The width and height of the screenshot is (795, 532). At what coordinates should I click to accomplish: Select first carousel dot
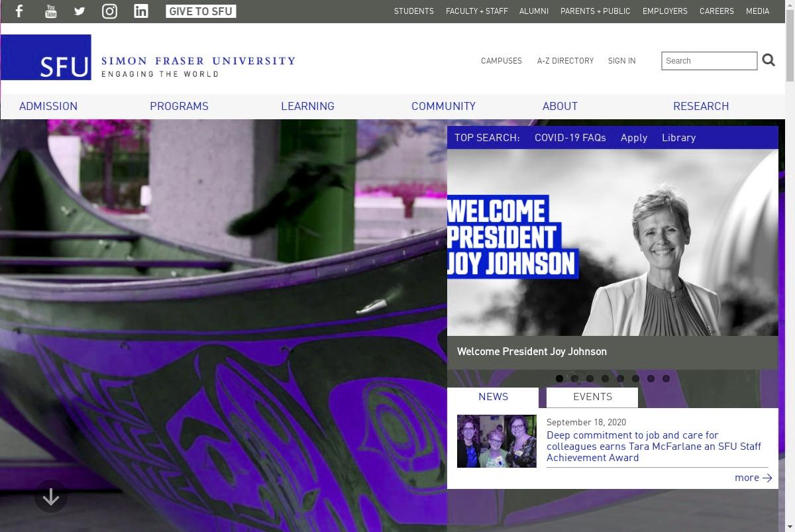[559, 379]
